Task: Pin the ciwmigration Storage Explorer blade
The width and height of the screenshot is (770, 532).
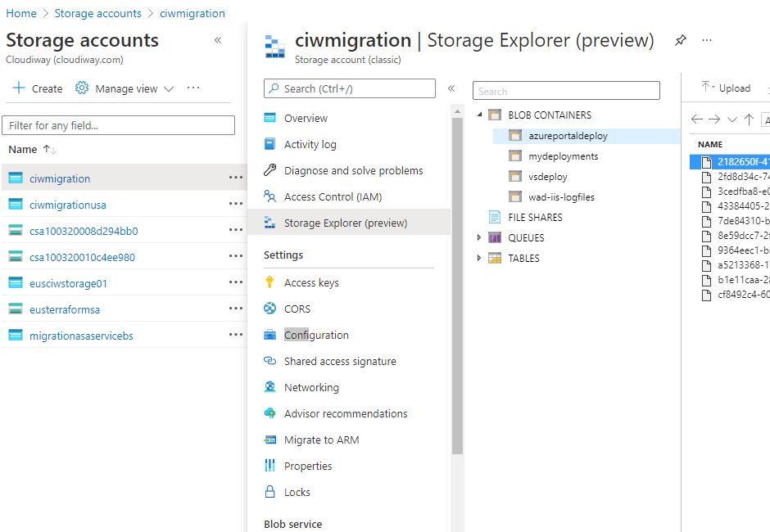Action: [680, 40]
